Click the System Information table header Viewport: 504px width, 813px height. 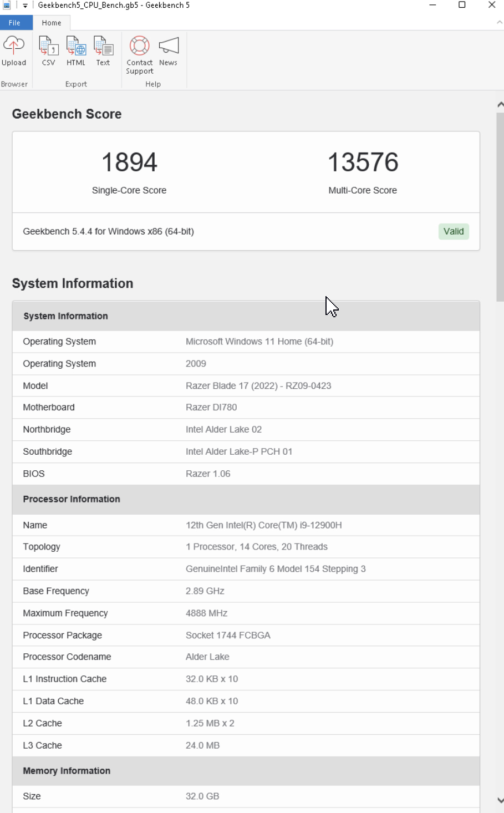click(246, 316)
